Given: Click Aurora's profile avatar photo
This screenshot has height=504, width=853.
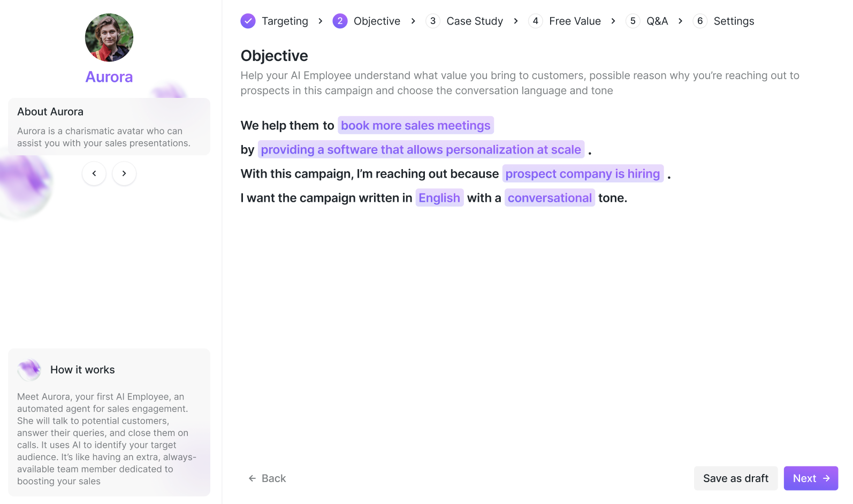Looking at the screenshot, I should [109, 37].
